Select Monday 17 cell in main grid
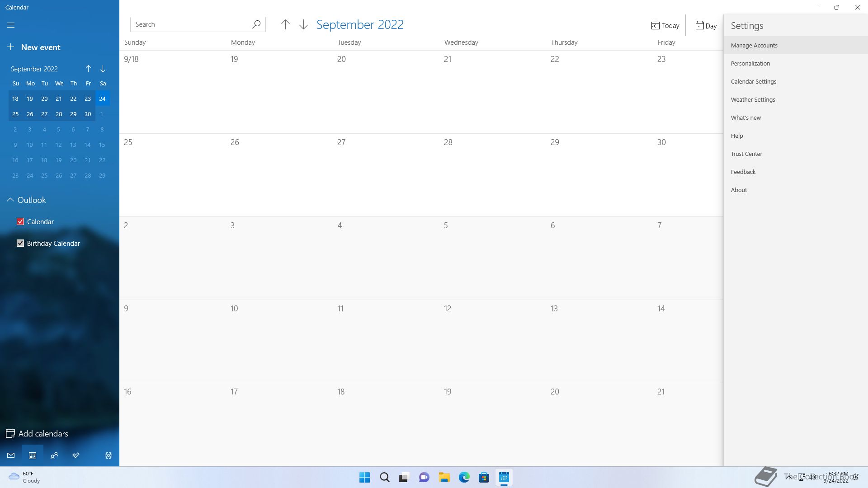 click(x=279, y=425)
